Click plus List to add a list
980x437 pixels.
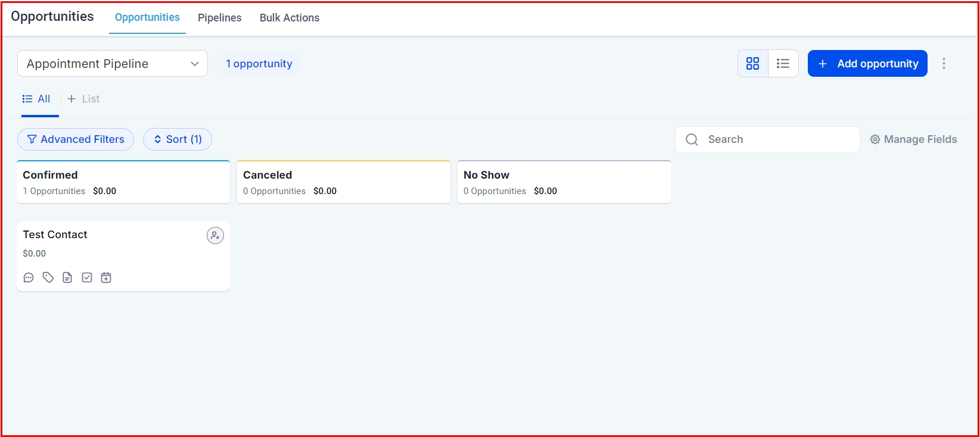(x=83, y=99)
